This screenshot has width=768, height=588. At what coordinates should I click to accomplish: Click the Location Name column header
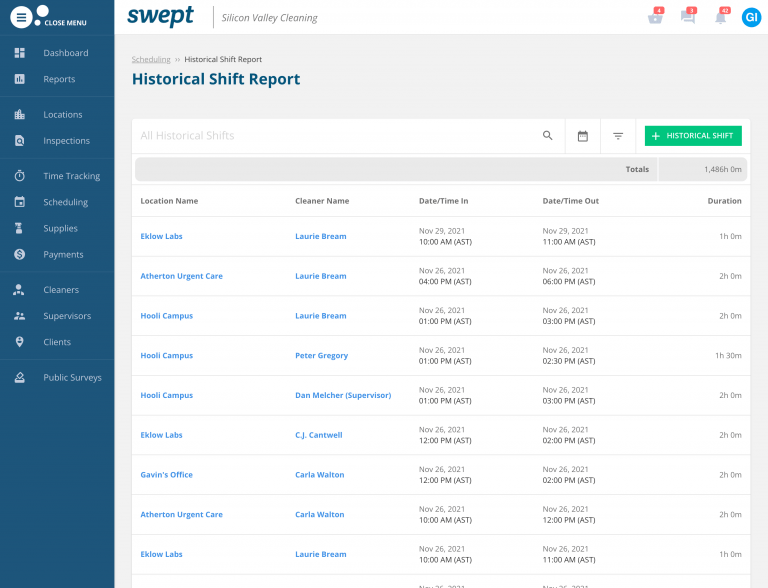pyautogui.click(x=169, y=201)
